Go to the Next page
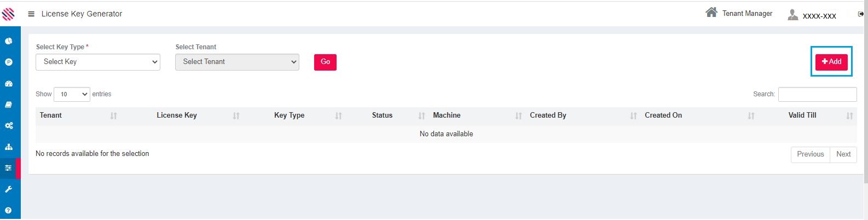Screen dimensions: 868x220 click(843, 154)
